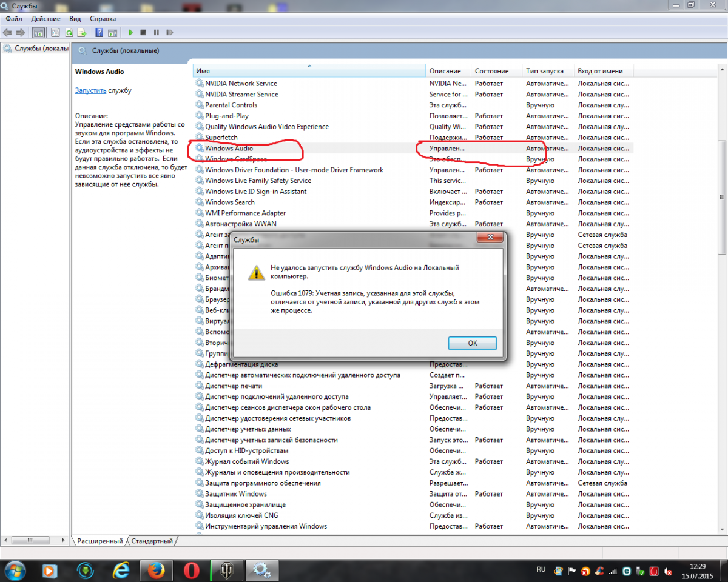Click the RU language indicator
Viewport: 728px width, 582px height.
pyautogui.click(x=541, y=570)
